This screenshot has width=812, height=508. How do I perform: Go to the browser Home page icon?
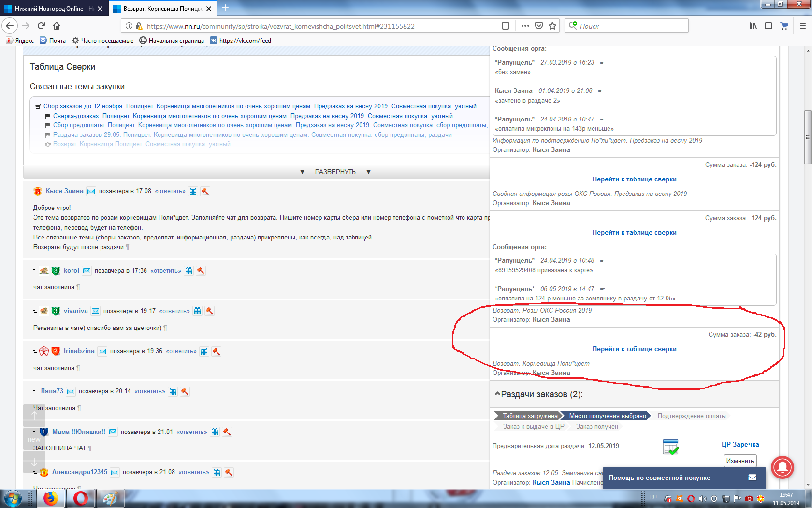coord(57,26)
